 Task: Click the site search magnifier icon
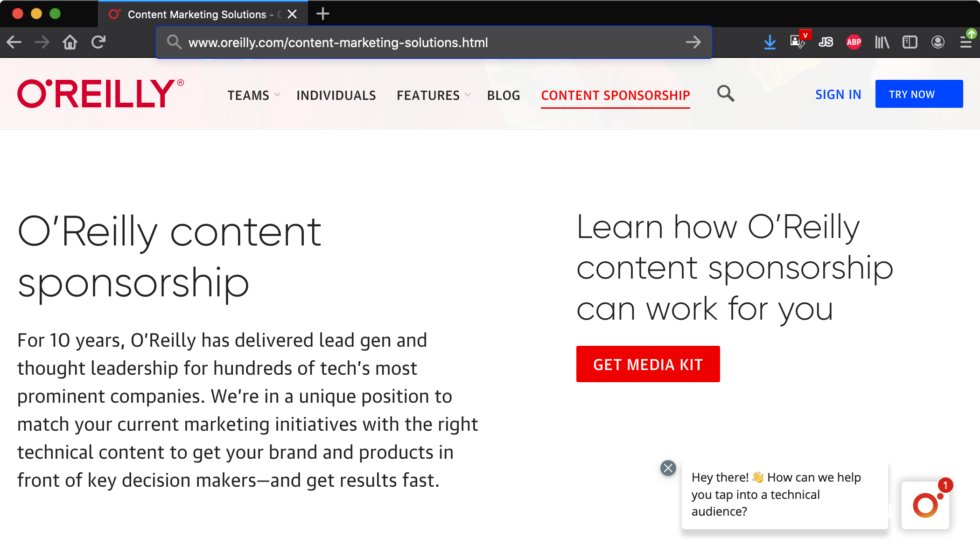(x=725, y=94)
